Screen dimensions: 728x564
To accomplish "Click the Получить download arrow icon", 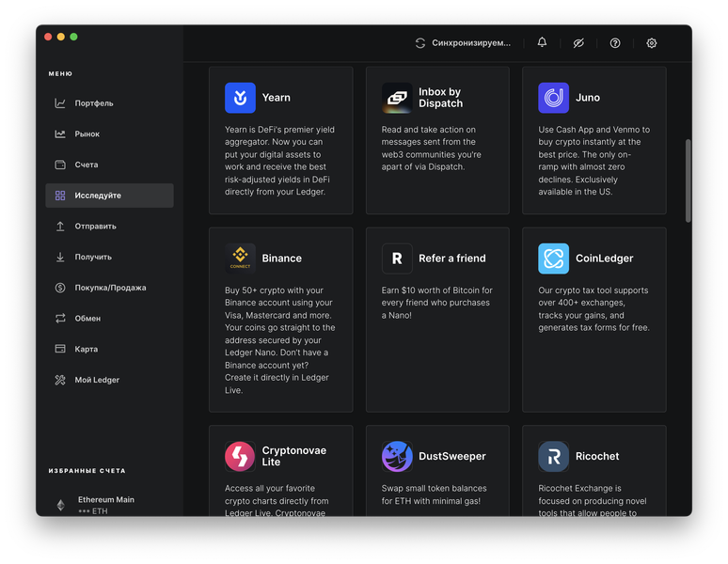I will pyautogui.click(x=60, y=257).
